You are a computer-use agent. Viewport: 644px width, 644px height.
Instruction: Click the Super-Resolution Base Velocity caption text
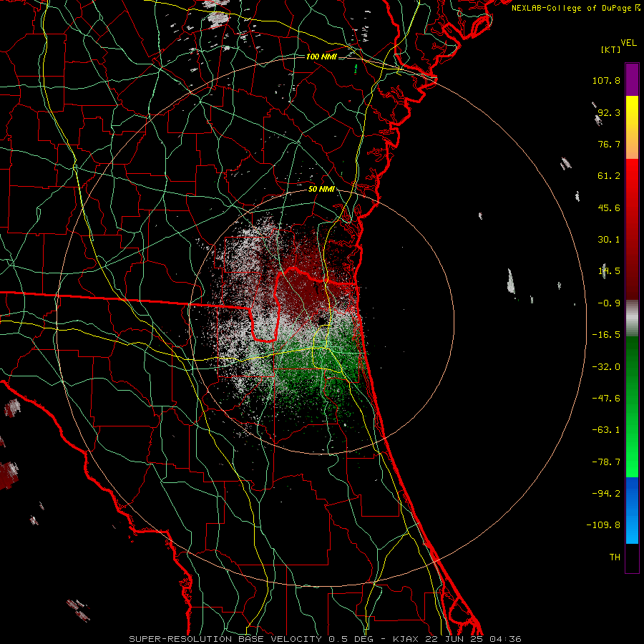[x=325, y=639]
